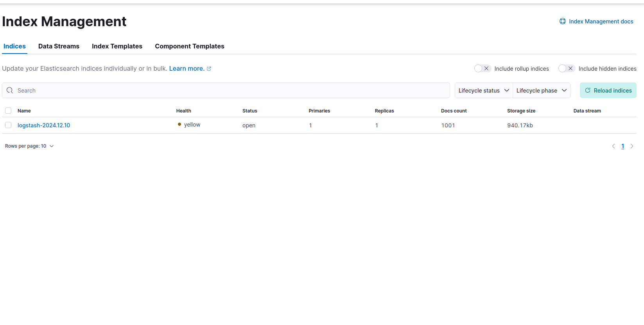Click the external link icon beside Learn more
Screen dimensions: 644x325
pos(209,69)
